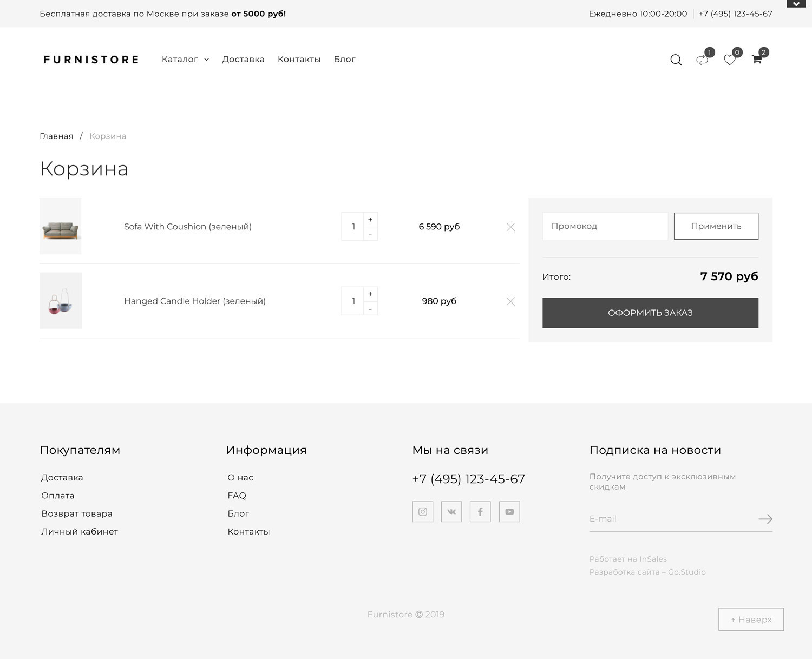The height and width of the screenshot is (659, 812).
Task: Open the candle holder product thumbnail
Action: 61,301
